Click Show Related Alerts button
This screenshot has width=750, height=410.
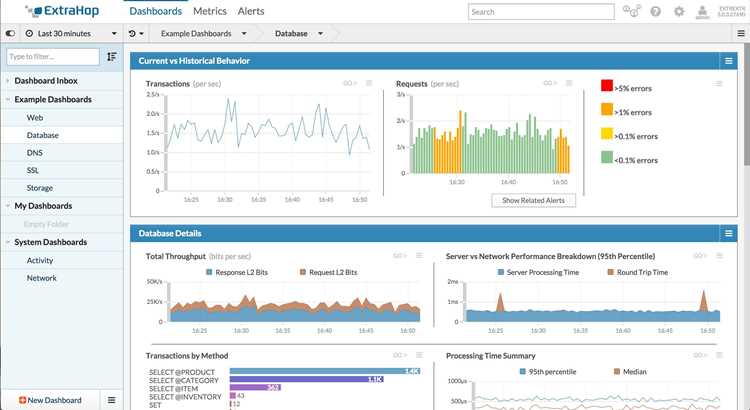[x=533, y=200]
